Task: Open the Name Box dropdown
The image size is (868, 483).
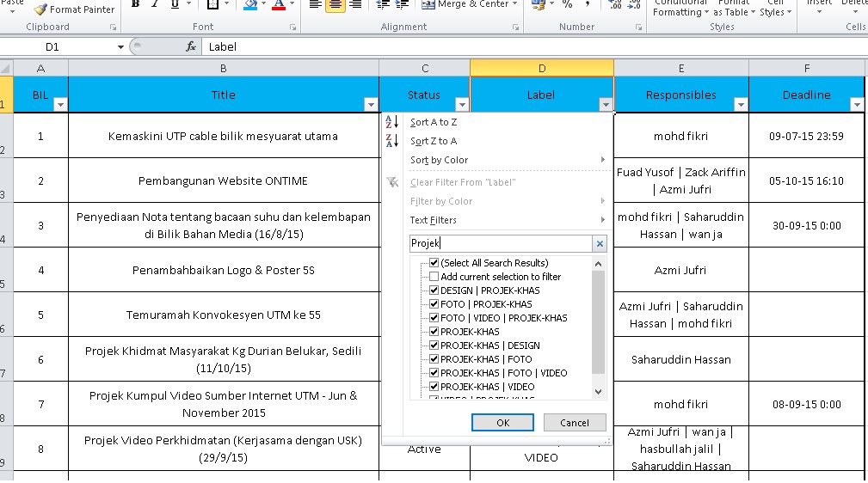Action: tap(120, 47)
